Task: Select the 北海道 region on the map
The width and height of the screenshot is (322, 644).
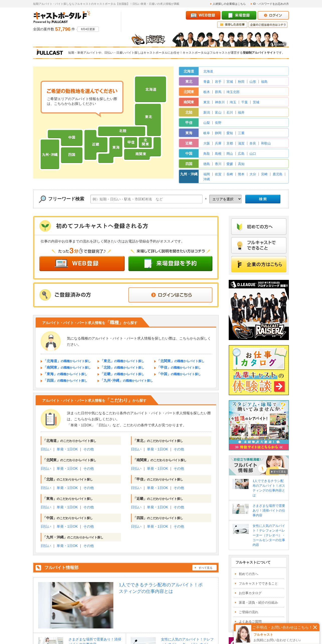Action: pos(150,89)
